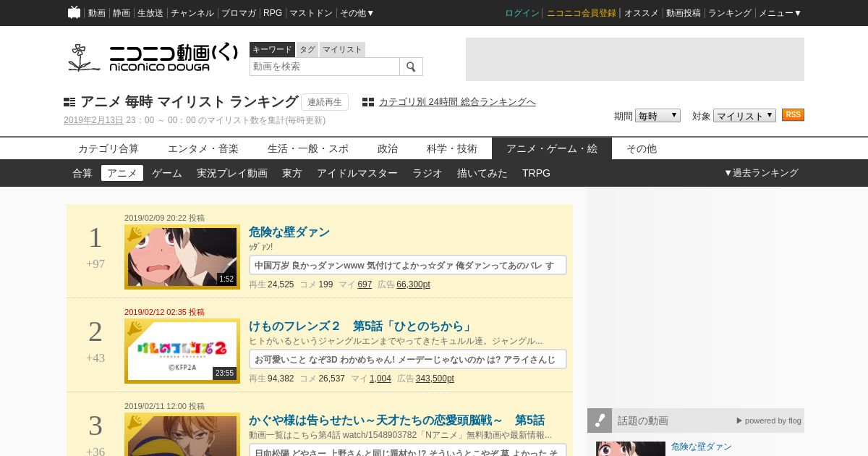Open その他 category tab
868x456 pixels.
[x=642, y=148]
